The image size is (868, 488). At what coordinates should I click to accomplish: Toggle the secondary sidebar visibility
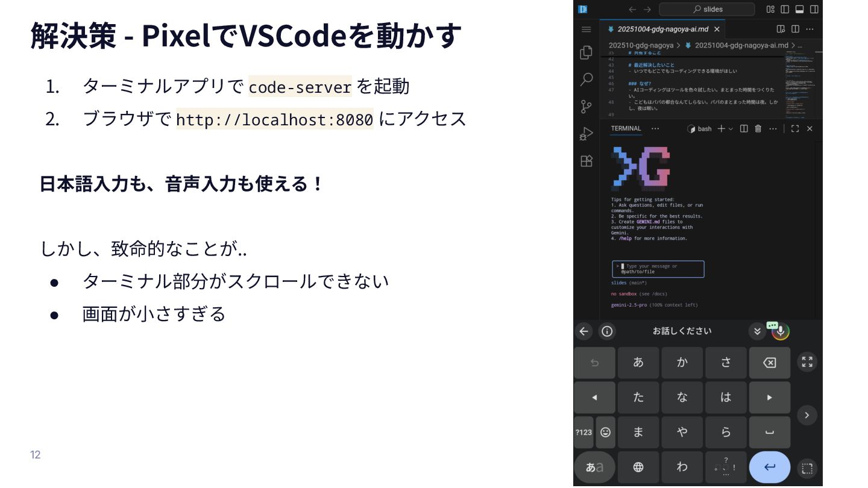(814, 9)
